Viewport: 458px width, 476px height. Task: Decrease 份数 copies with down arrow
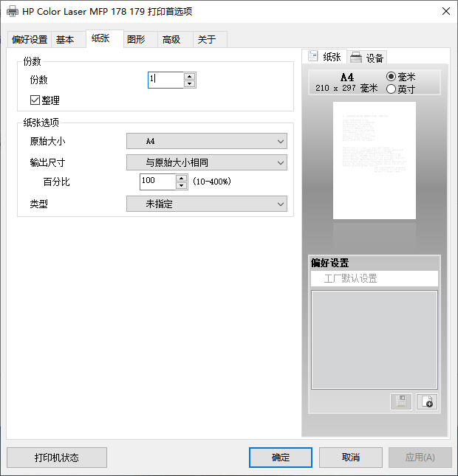pyautogui.click(x=190, y=84)
